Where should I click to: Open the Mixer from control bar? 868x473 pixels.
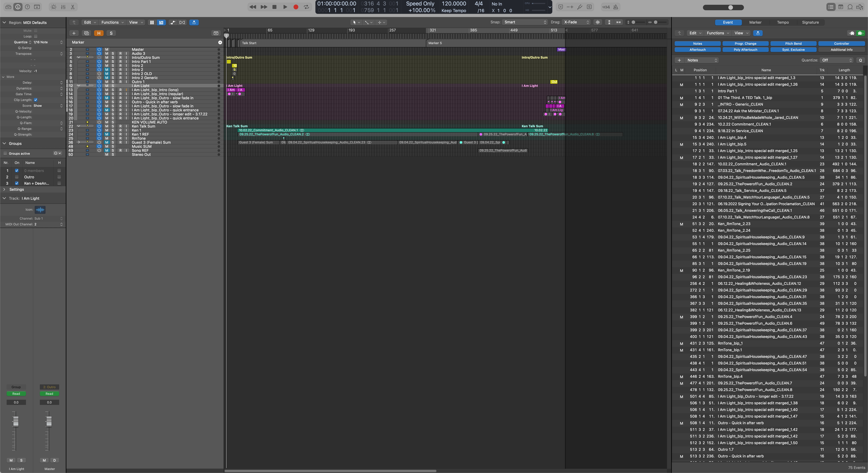(63, 7)
